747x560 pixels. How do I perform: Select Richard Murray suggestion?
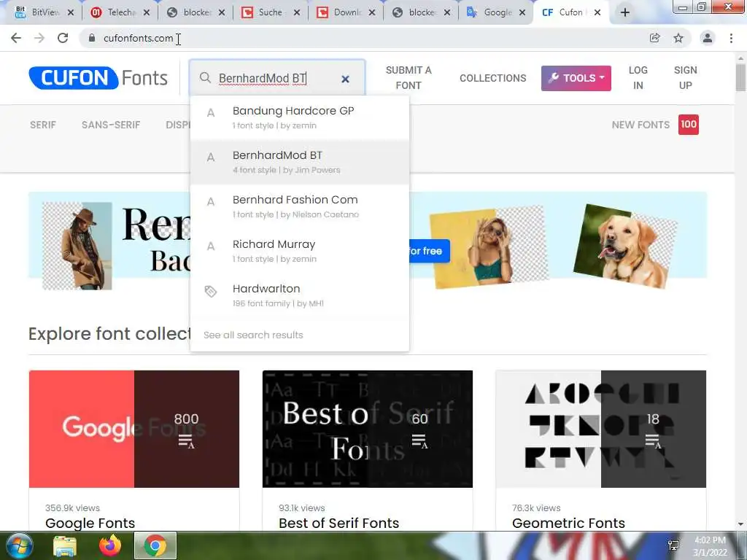pyautogui.click(x=300, y=251)
